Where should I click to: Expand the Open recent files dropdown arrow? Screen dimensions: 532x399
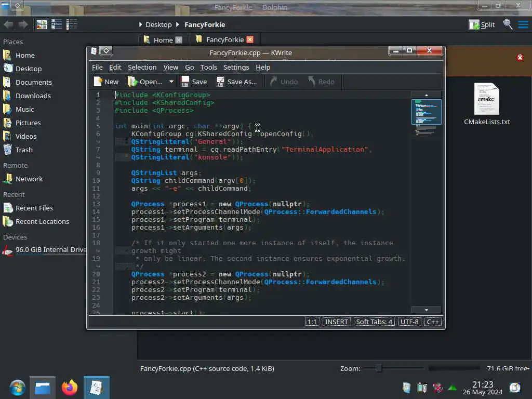pos(171,82)
